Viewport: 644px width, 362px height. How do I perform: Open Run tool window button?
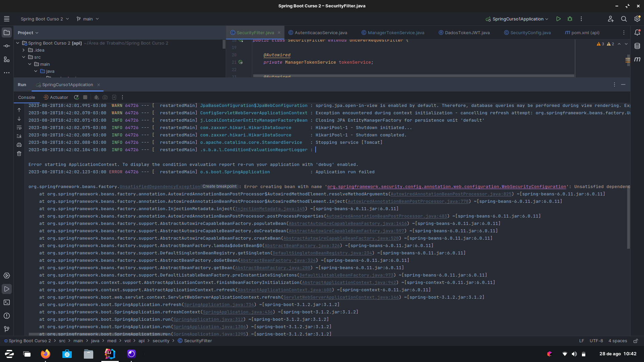(x=7, y=289)
